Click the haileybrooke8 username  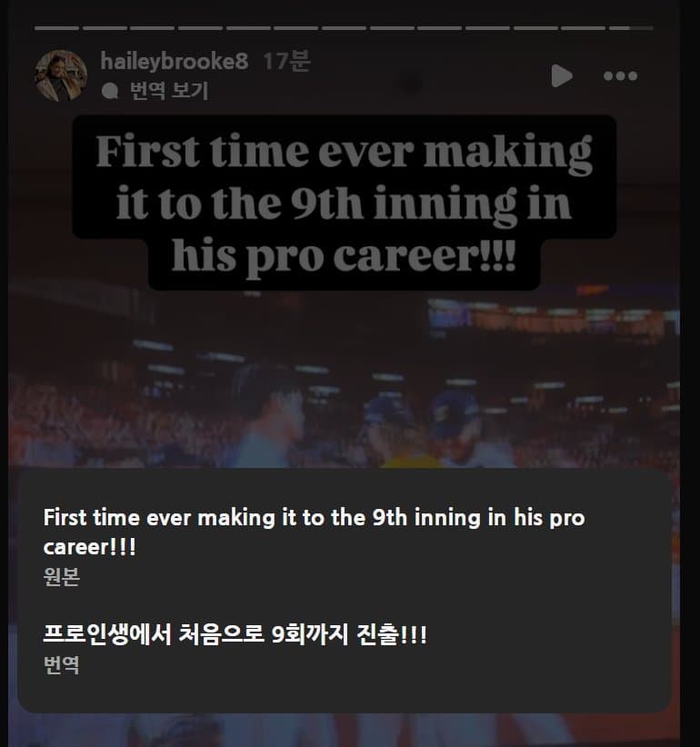pyautogui.click(x=174, y=61)
